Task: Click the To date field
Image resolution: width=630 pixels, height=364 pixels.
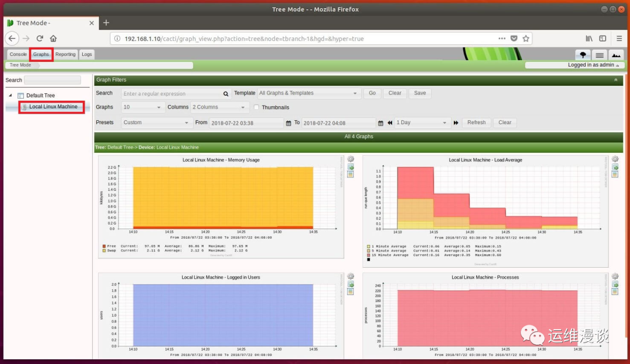Action: pos(339,123)
